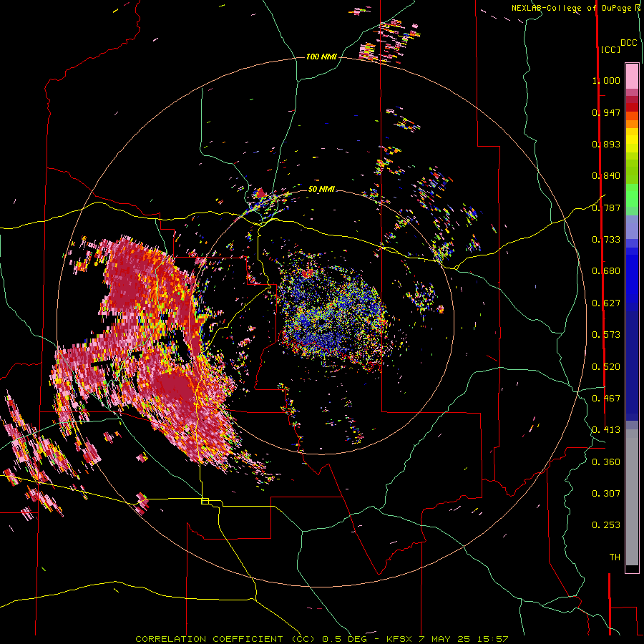This screenshot has width=644, height=644.
Task: Pick the gray swatch on color bar
Action: click(x=632, y=497)
